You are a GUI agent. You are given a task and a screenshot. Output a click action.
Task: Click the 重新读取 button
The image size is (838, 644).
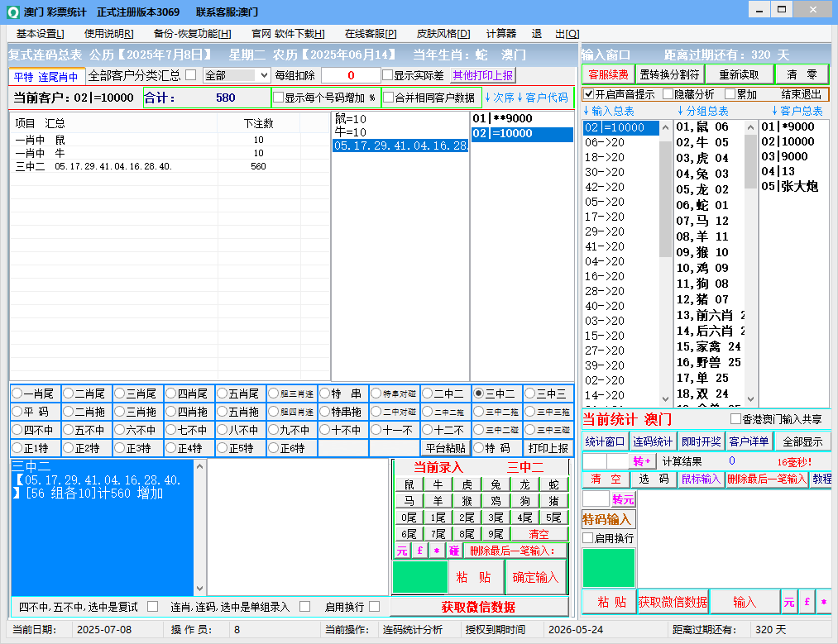point(739,74)
